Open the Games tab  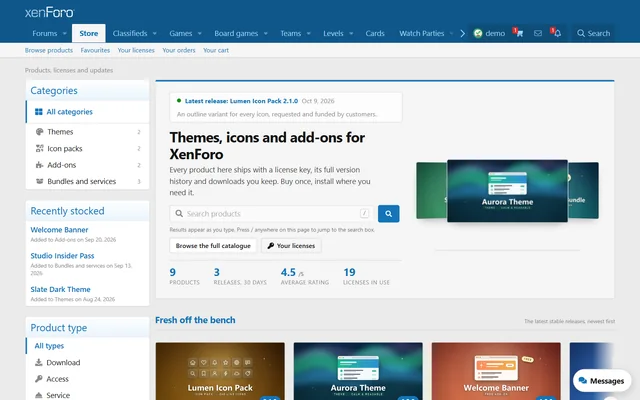[181, 33]
